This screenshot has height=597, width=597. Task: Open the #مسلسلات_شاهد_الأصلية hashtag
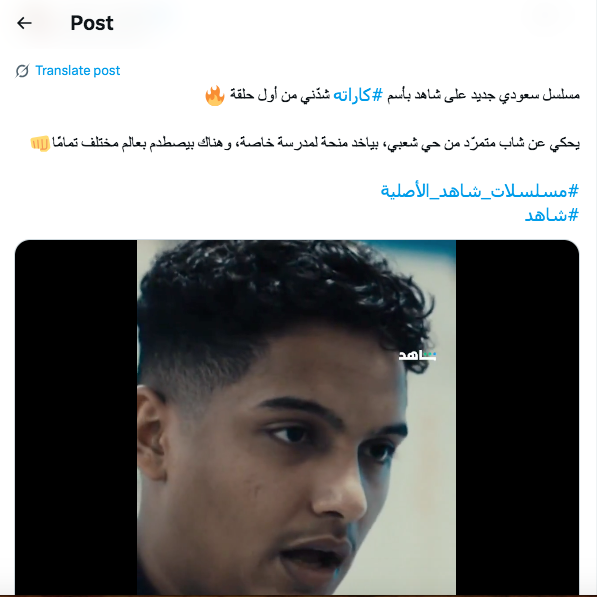(480, 190)
